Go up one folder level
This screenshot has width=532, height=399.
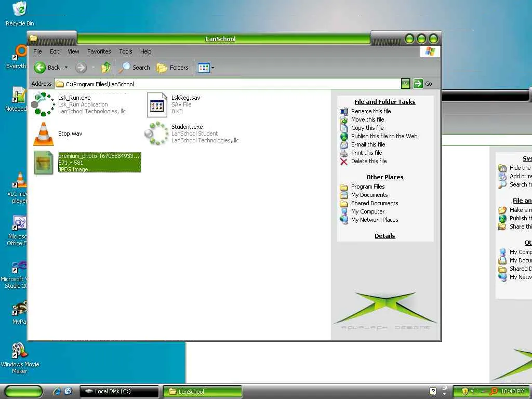(106, 68)
